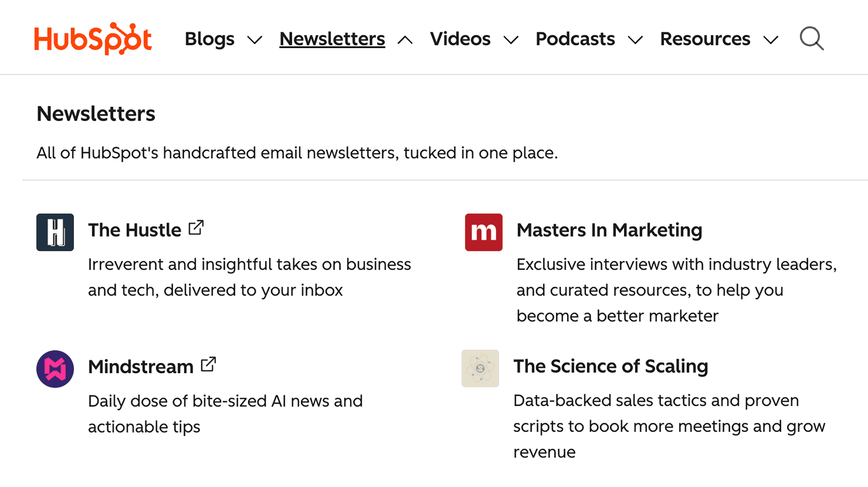
Task: Open The Hustle external link icon
Action: click(x=196, y=228)
